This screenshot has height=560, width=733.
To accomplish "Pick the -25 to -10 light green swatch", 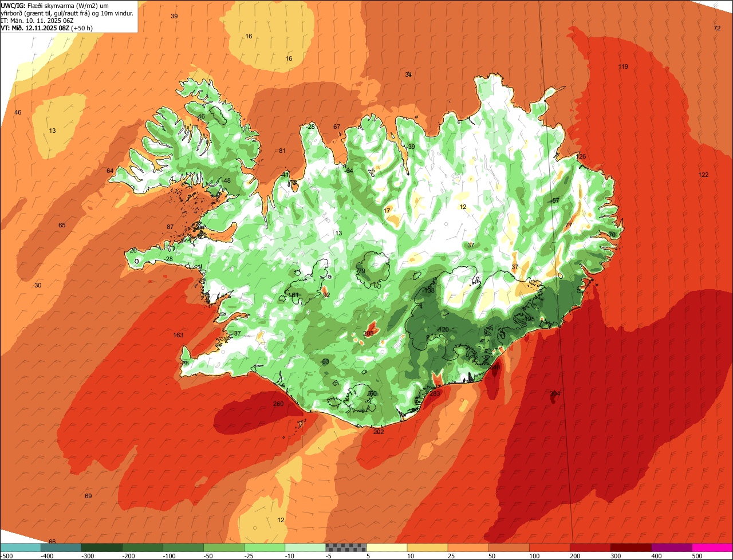I will pyautogui.click(x=265, y=547).
